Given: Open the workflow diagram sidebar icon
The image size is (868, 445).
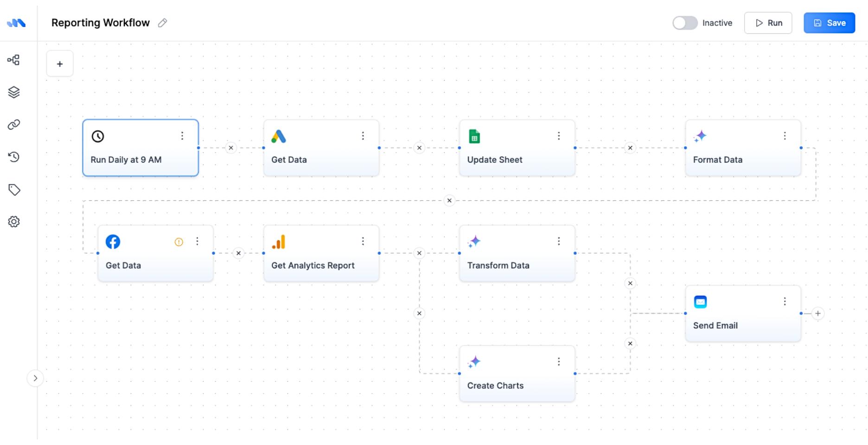Looking at the screenshot, I should pyautogui.click(x=14, y=60).
